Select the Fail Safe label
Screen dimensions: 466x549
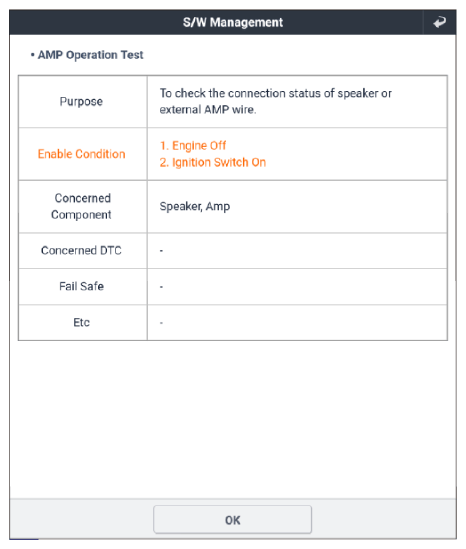81,286
